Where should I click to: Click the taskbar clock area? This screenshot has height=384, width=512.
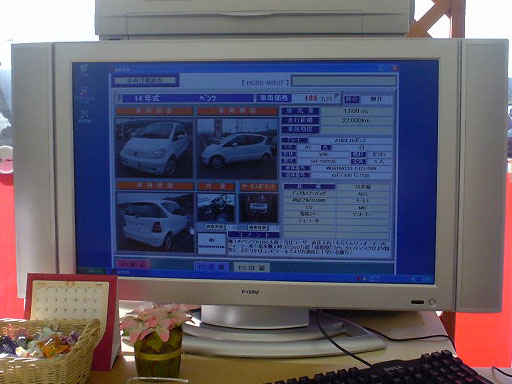(422, 279)
